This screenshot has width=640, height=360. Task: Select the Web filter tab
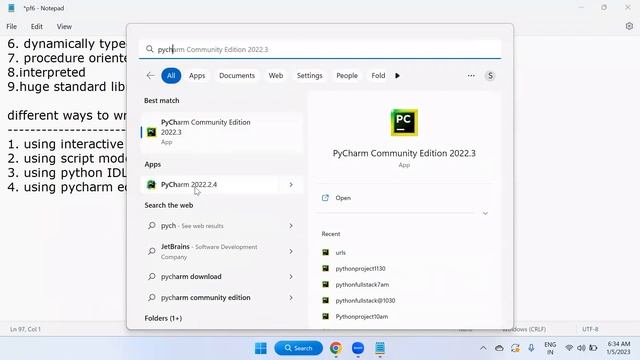tap(276, 76)
